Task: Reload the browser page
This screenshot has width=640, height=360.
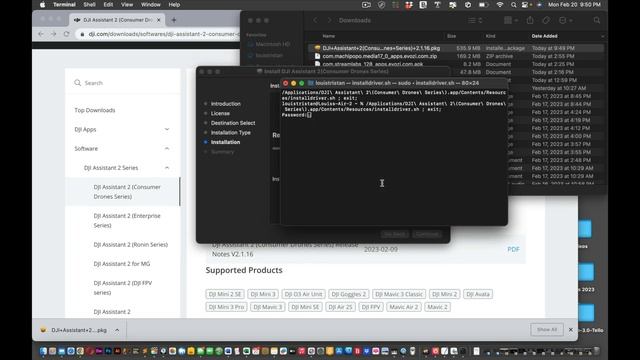Action: coord(67,34)
